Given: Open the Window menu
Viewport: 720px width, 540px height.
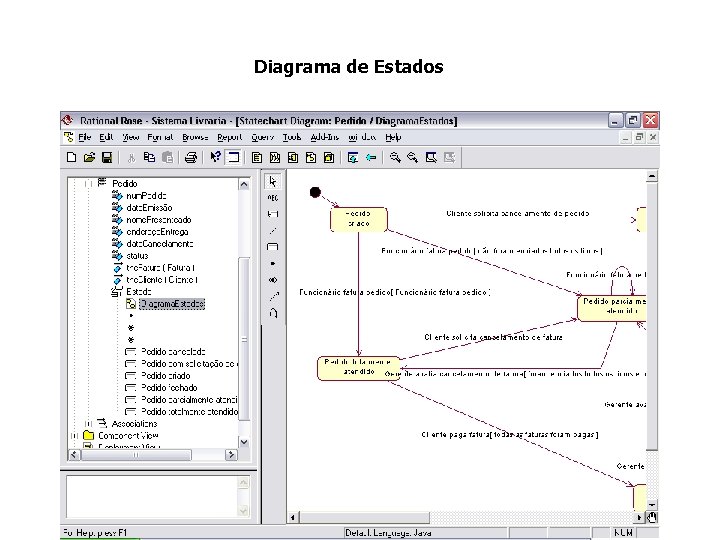Looking at the screenshot, I should (362, 137).
